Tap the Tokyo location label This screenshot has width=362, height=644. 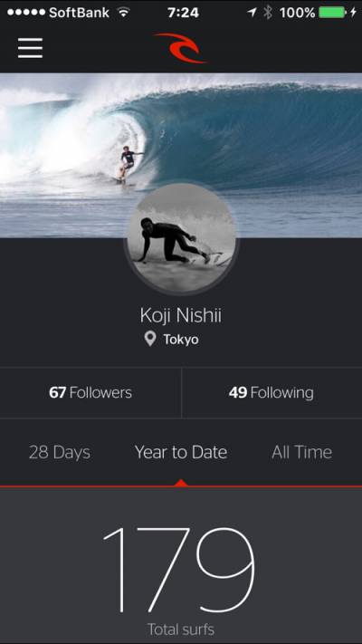coord(181,340)
